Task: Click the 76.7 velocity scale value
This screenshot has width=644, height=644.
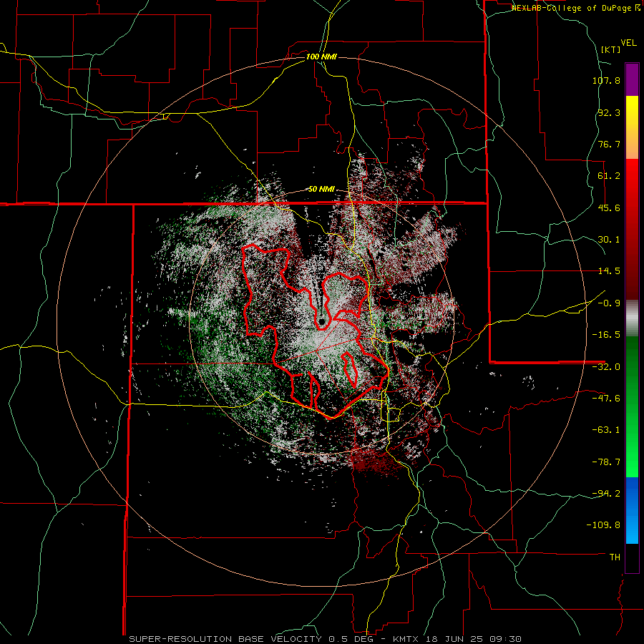Action: tap(609, 144)
